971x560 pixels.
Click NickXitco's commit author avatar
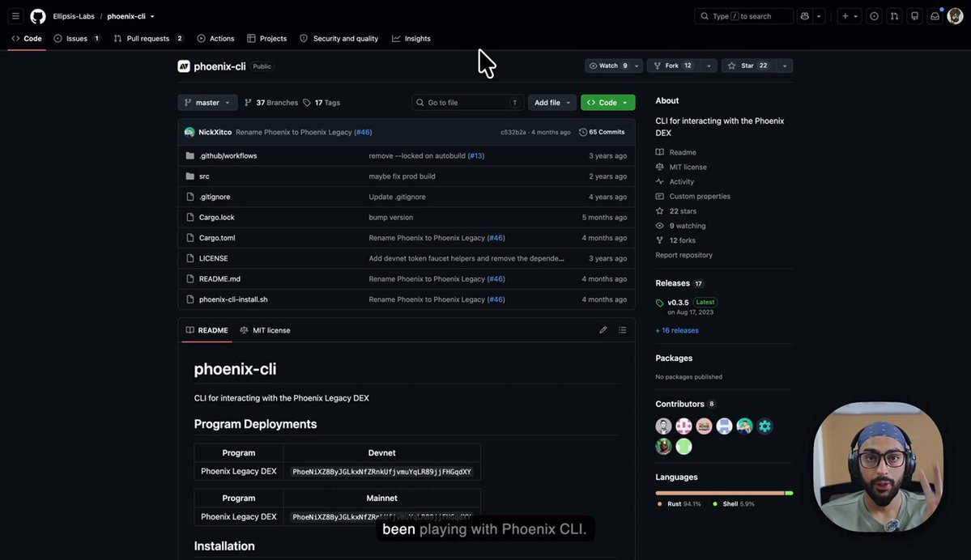tap(190, 132)
